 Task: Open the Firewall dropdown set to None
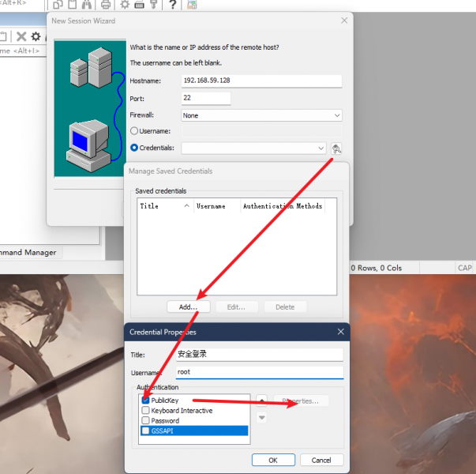tap(261, 115)
